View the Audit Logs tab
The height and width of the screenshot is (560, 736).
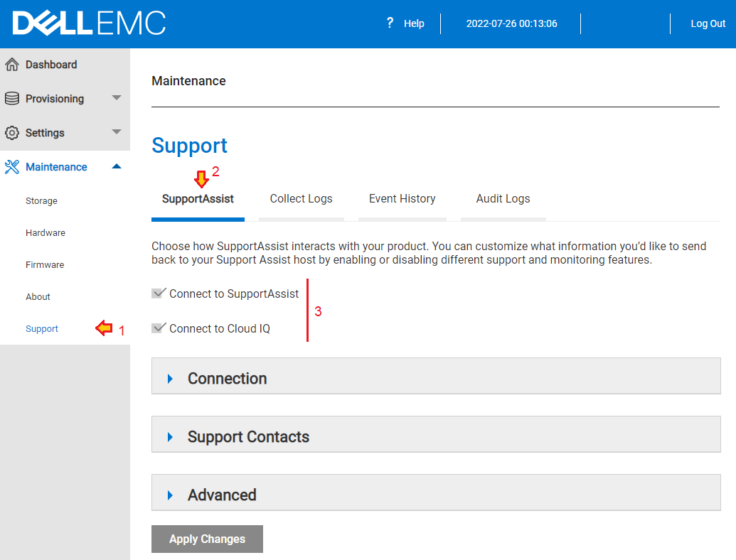(x=503, y=199)
